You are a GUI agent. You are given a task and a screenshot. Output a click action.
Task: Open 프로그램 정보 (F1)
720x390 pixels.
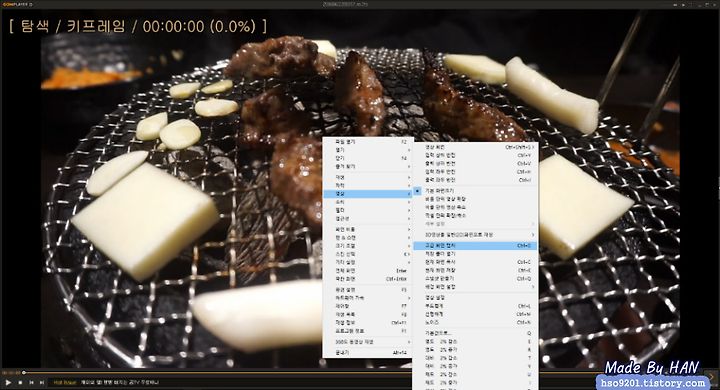click(x=368, y=331)
